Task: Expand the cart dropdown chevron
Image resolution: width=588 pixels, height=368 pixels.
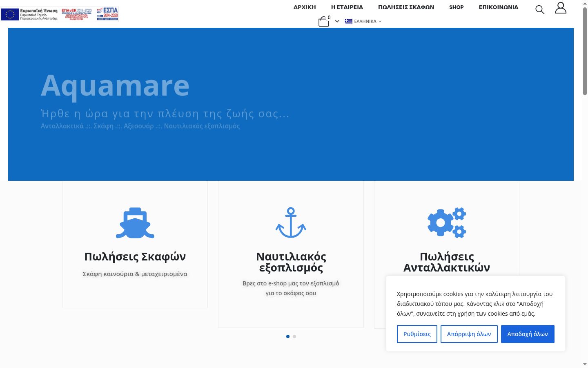Action: point(337,21)
